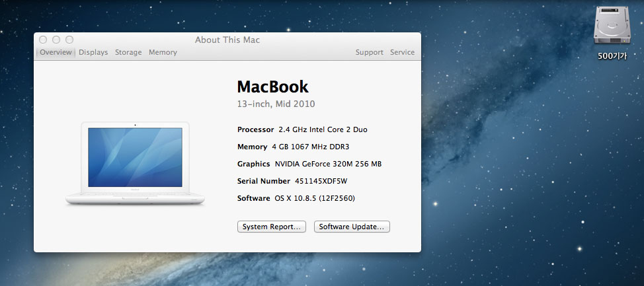Screen dimensions: 644x286
Task: Click the bold MacBook heading
Action: coord(272,87)
